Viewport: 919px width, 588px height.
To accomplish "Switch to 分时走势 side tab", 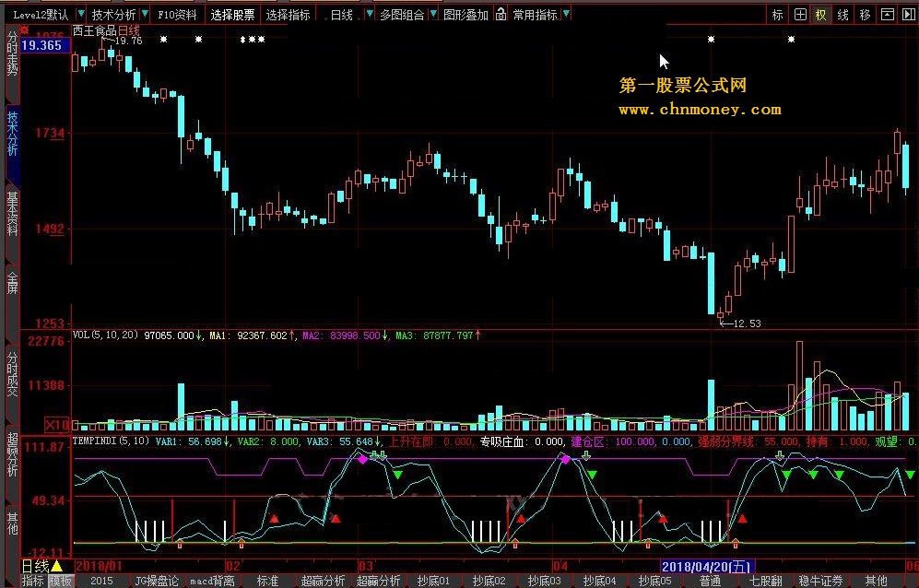I will click(12, 54).
